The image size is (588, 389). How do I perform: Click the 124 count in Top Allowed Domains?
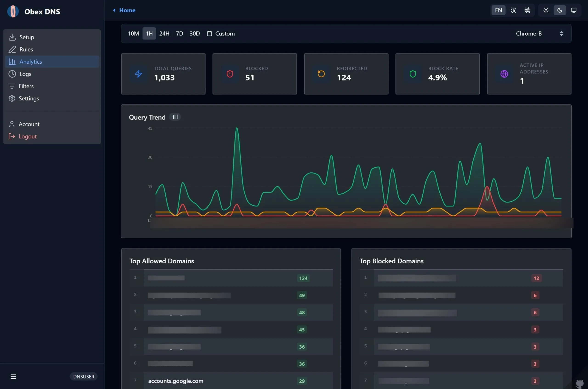(x=303, y=278)
